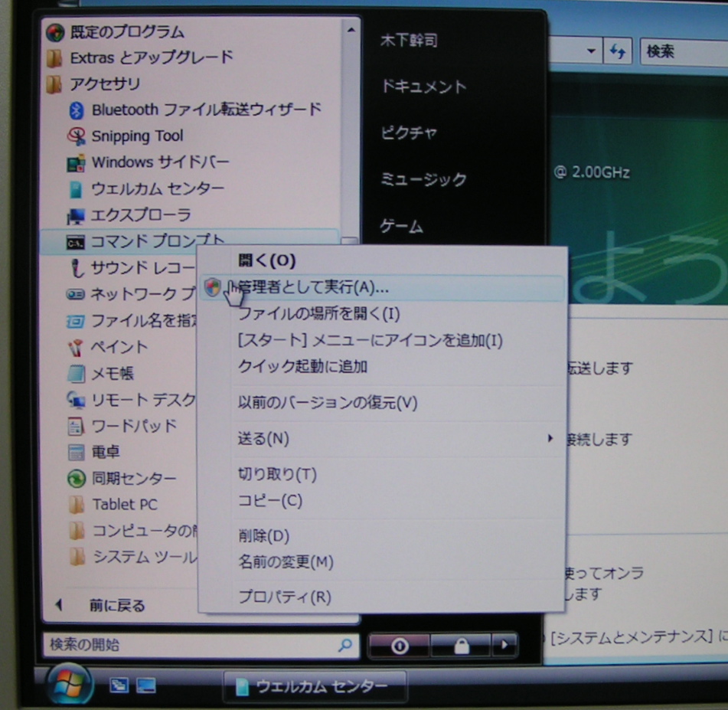This screenshot has width=728, height=710.
Task: Click the ウェルカム センター icon in the list
Action: tap(76, 189)
